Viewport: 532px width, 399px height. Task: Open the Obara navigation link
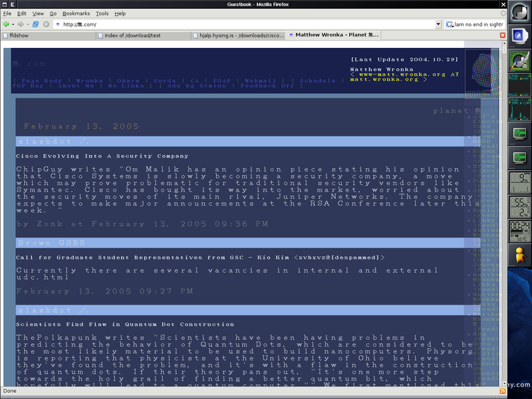tap(128, 80)
